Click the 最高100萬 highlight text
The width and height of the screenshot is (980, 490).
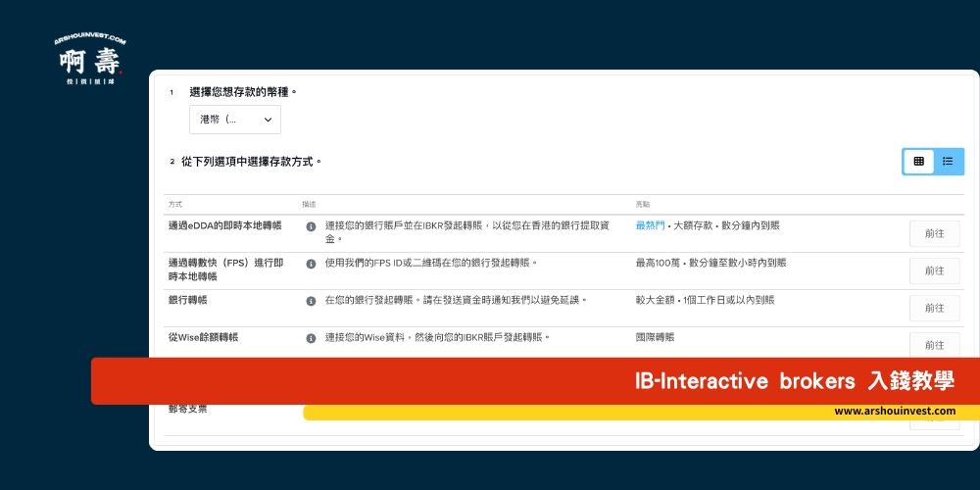click(x=710, y=263)
